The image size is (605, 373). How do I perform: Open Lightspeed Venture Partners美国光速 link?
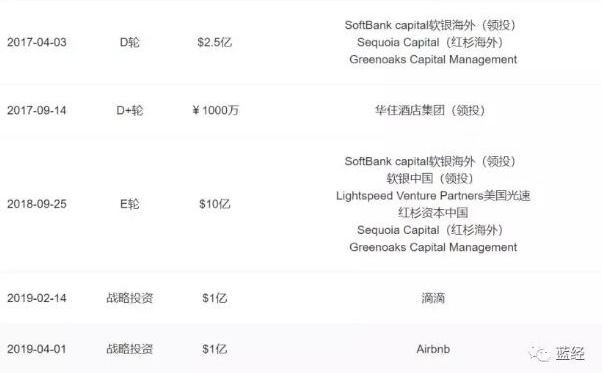pos(433,196)
